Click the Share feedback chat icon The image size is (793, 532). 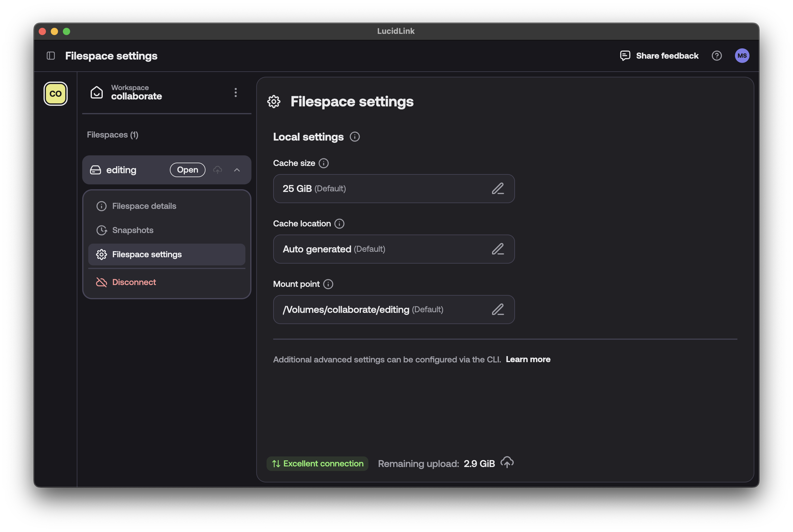click(625, 56)
